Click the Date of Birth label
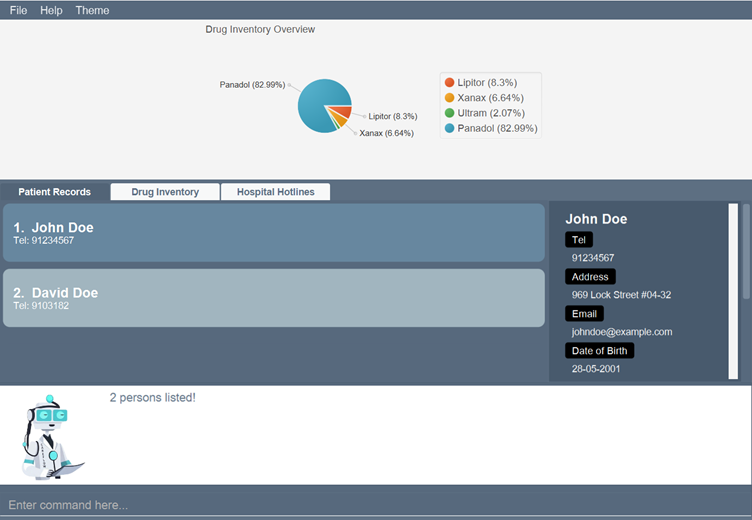 pyautogui.click(x=599, y=351)
